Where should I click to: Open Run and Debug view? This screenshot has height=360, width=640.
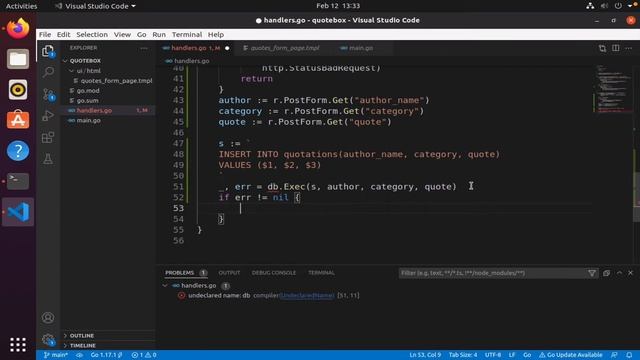pos(48,116)
